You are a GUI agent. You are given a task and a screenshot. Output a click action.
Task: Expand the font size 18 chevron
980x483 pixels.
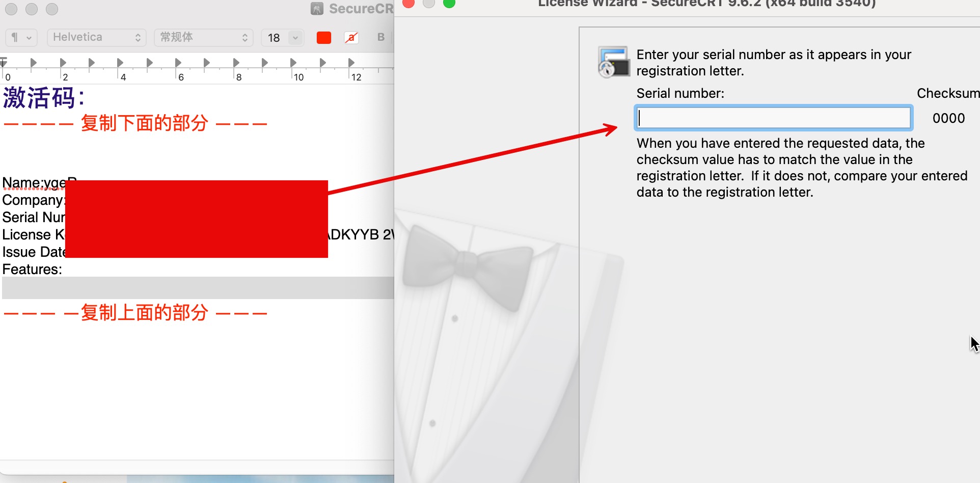coord(295,38)
